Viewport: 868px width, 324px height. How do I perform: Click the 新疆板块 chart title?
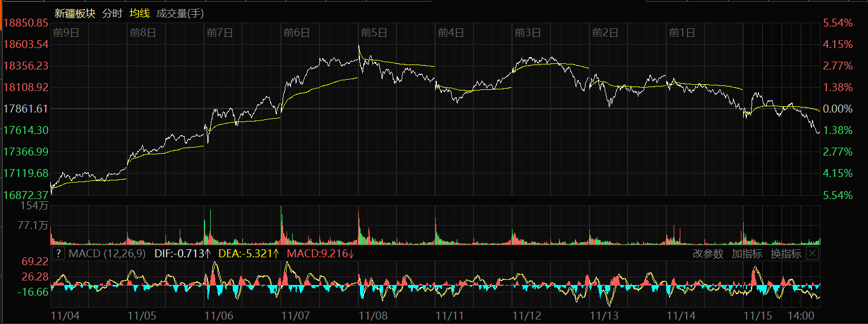pyautogui.click(x=75, y=14)
